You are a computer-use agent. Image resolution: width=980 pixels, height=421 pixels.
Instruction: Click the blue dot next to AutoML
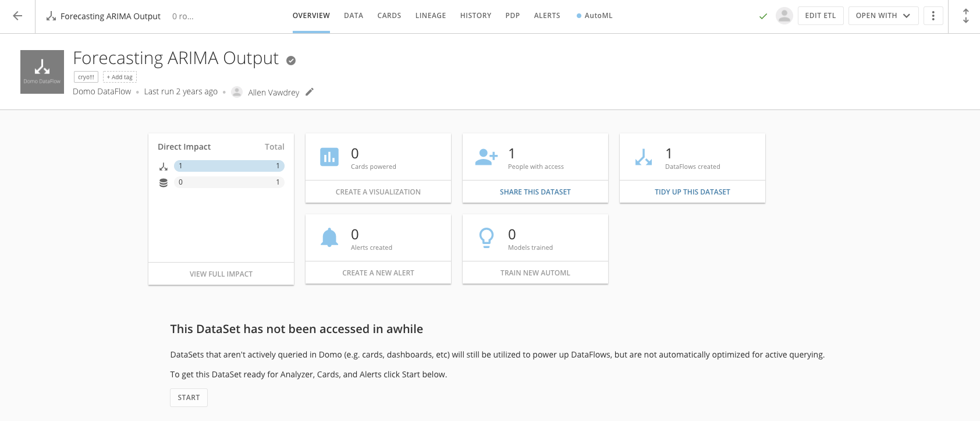(x=578, y=16)
